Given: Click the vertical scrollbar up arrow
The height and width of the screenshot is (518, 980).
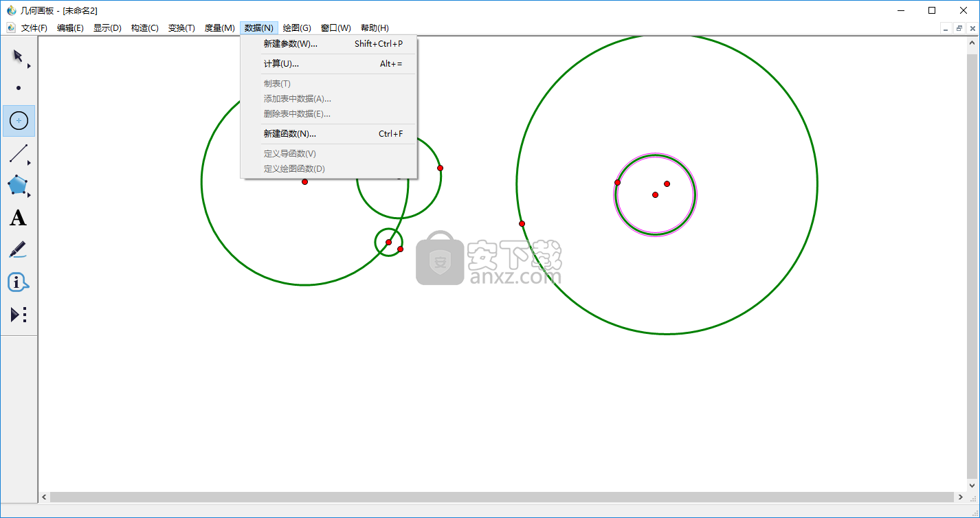Looking at the screenshot, I should click(972, 42).
